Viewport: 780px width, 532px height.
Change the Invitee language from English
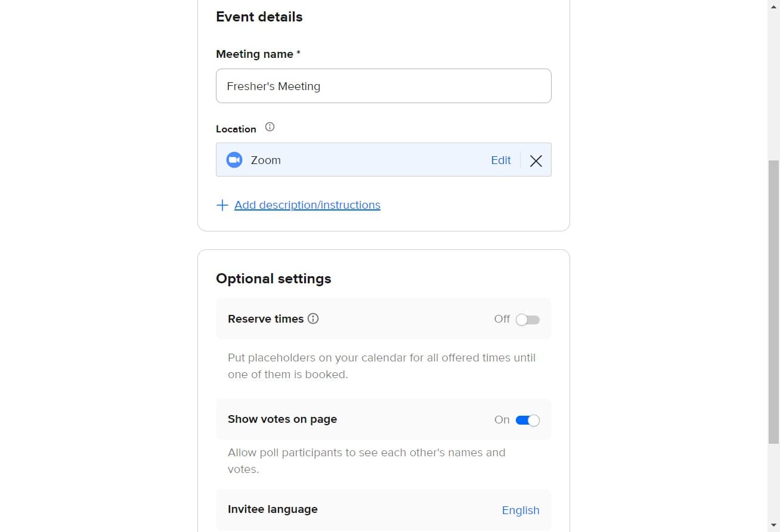520,510
